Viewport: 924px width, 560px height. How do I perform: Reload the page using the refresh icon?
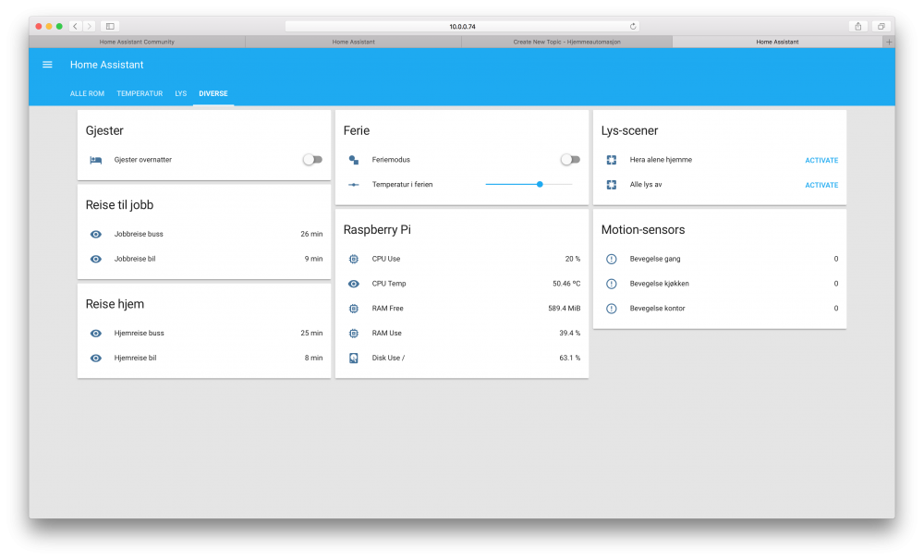click(633, 26)
